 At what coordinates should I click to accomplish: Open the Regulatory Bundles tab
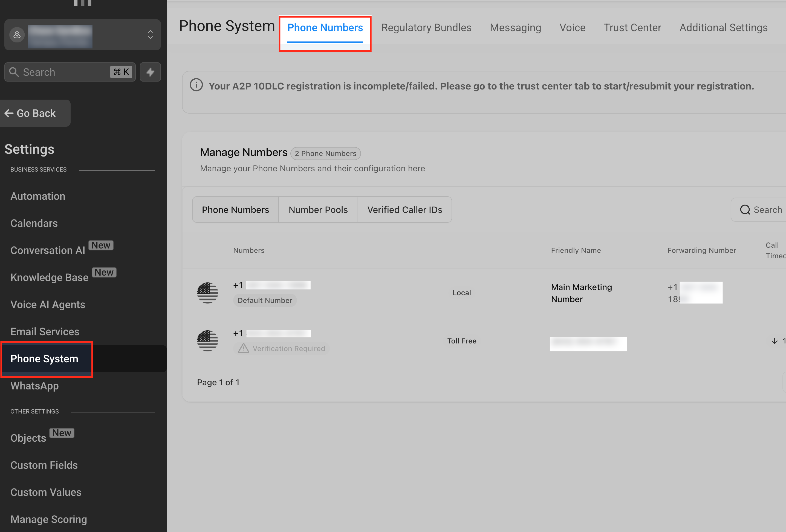[x=426, y=28]
